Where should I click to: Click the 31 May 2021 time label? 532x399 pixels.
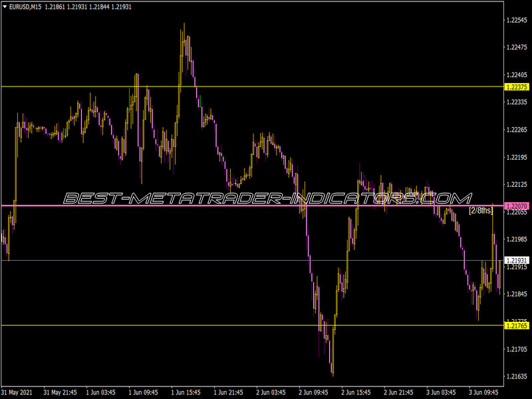pyautogui.click(x=17, y=392)
